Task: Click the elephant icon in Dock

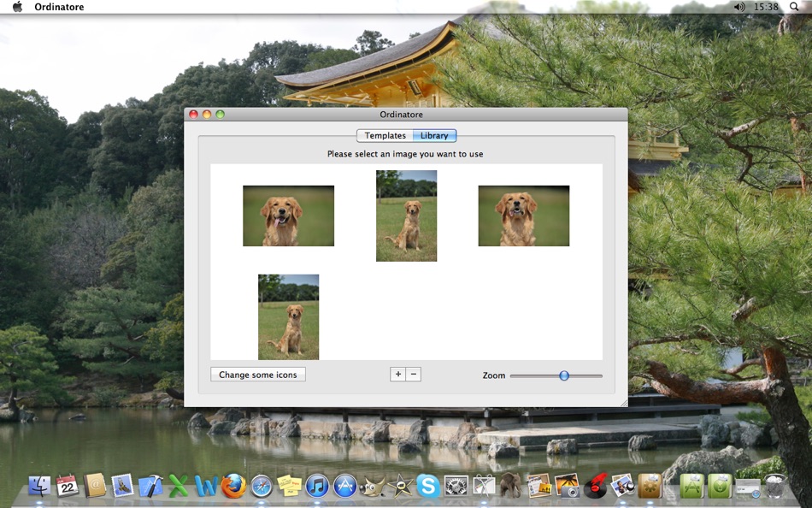Action: [511, 485]
